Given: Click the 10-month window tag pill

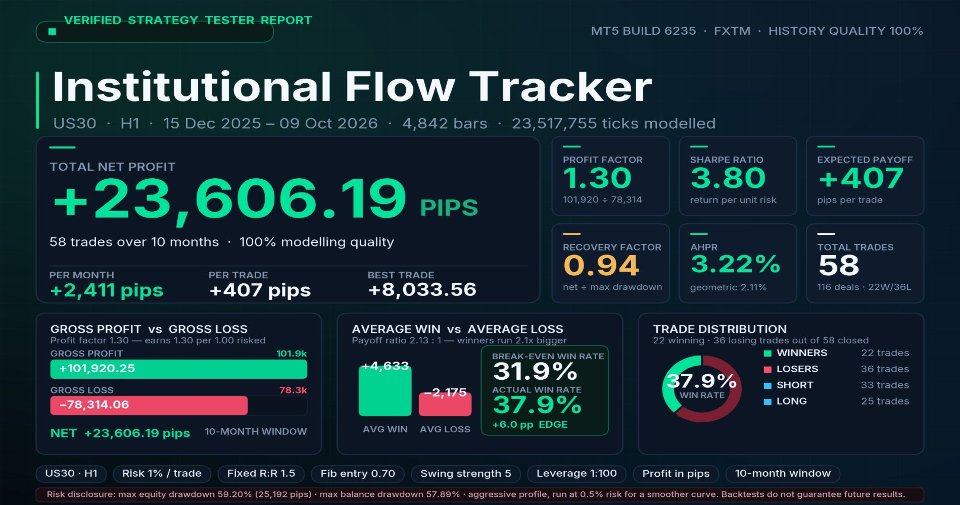Looking at the screenshot, I should pos(783,474).
